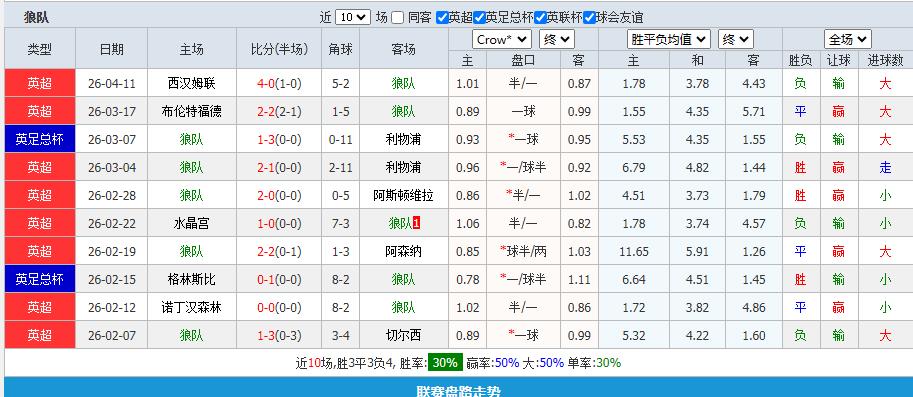Click the 切尔西 away team link

pyautogui.click(x=404, y=335)
